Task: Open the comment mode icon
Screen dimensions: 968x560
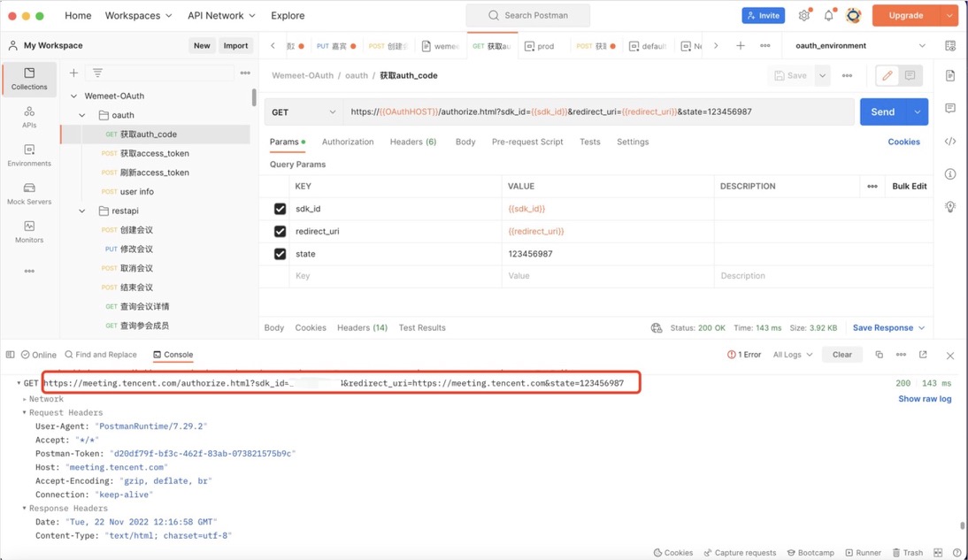Action: (x=910, y=75)
